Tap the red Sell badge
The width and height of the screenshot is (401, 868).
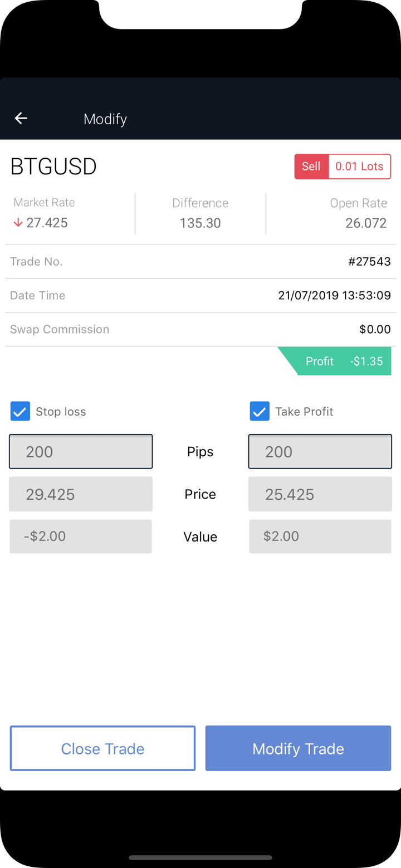(311, 167)
